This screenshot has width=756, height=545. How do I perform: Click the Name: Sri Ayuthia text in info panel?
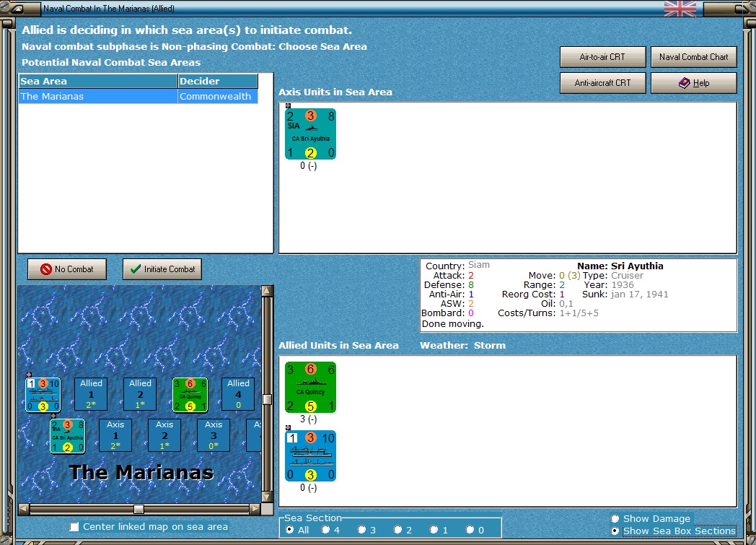pos(620,266)
